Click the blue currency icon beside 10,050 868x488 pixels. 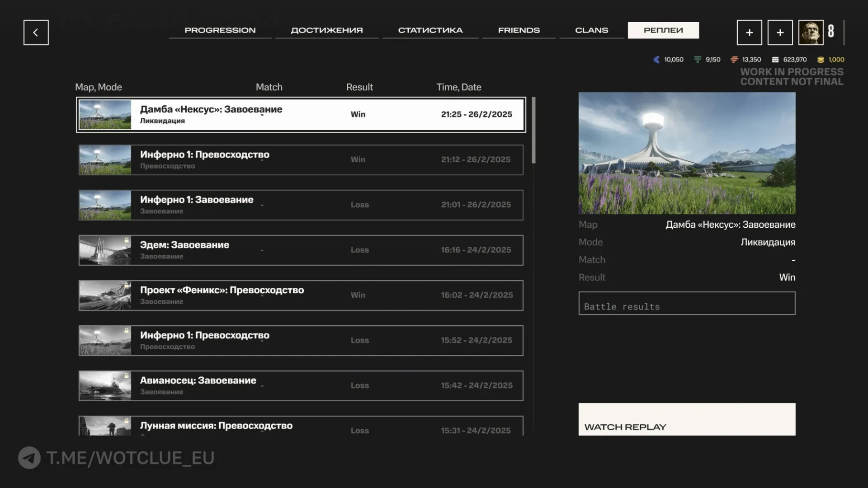point(656,60)
